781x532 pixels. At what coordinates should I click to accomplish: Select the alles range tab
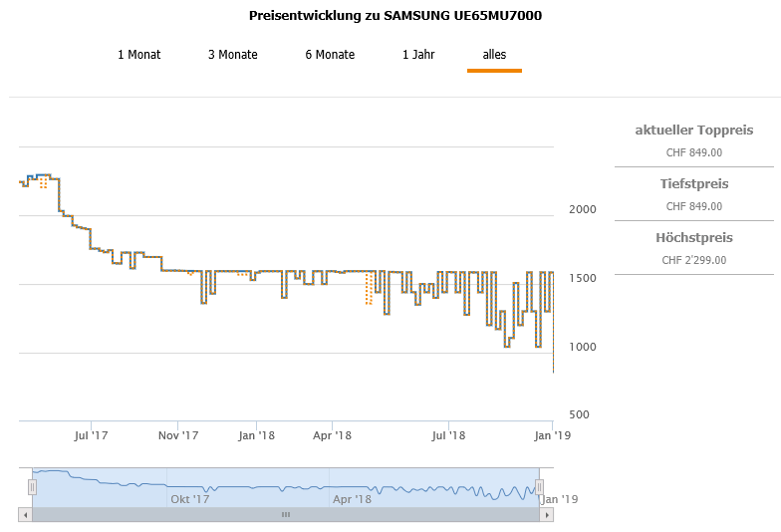pos(494,55)
